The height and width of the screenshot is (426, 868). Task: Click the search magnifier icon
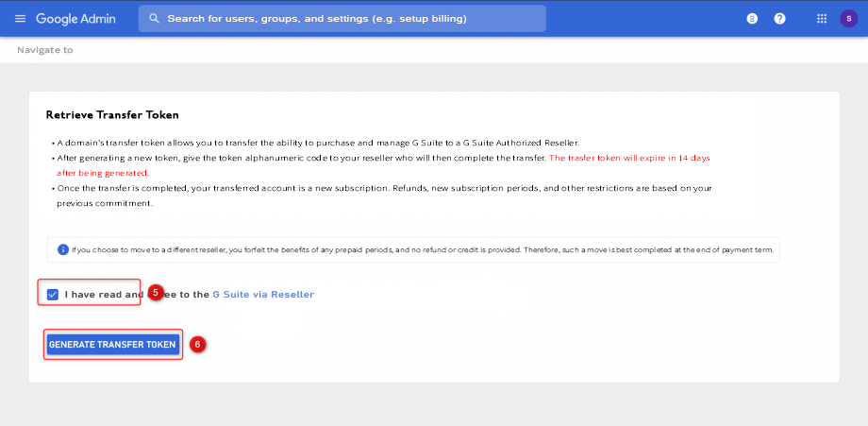click(x=155, y=18)
